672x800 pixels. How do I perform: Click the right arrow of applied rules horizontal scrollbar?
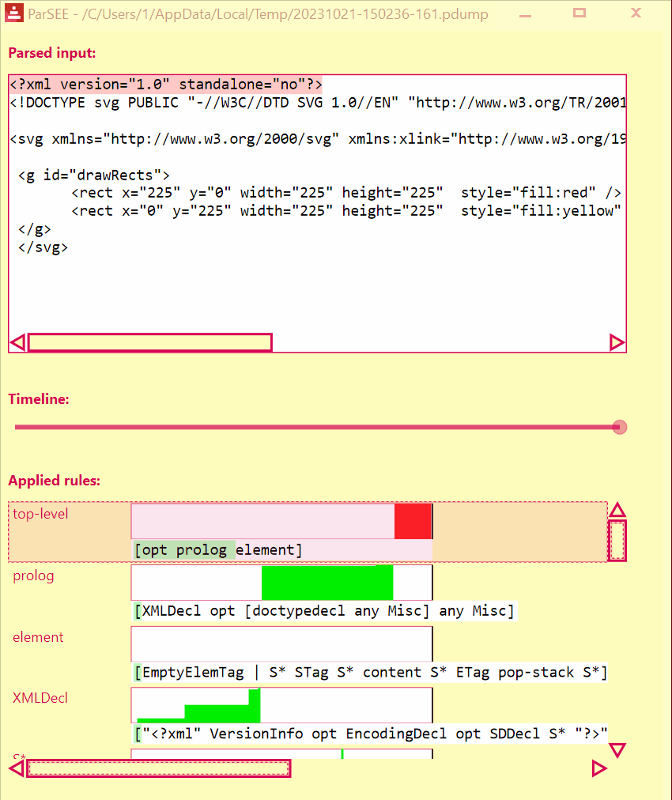(599, 768)
